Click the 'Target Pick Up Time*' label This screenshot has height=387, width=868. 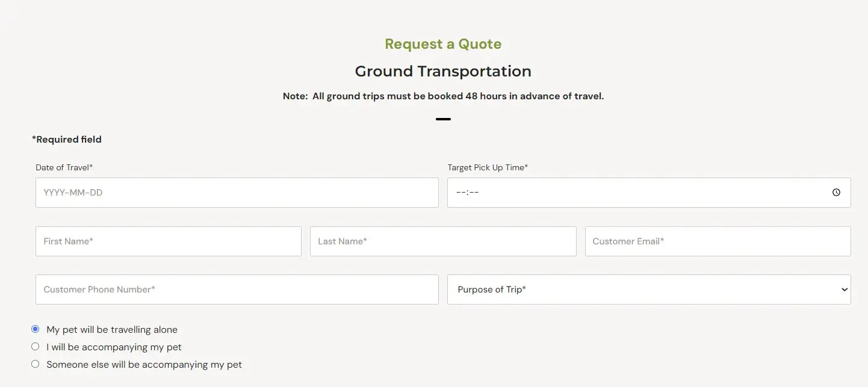click(488, 167)
